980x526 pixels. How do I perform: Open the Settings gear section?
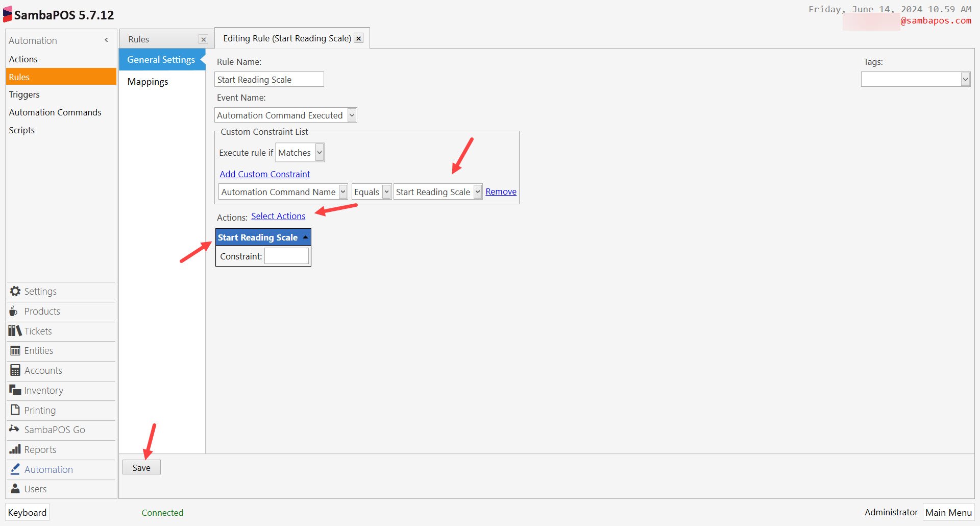[14, 291]
